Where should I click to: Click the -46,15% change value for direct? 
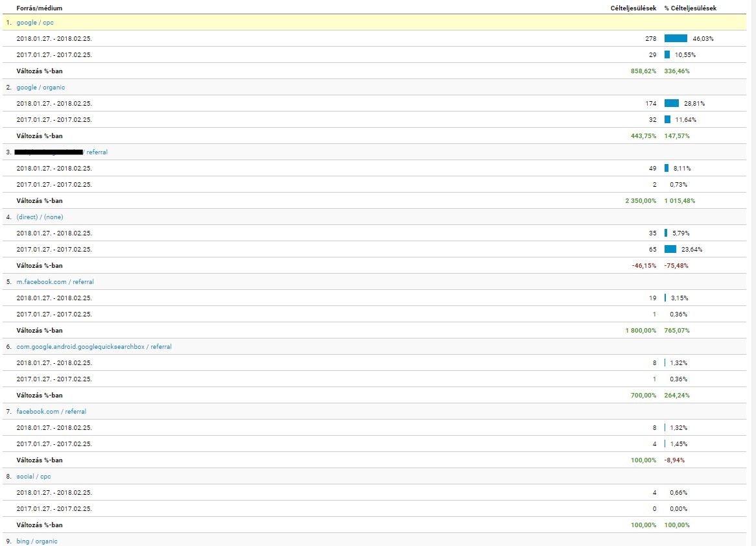coord(644,266)
